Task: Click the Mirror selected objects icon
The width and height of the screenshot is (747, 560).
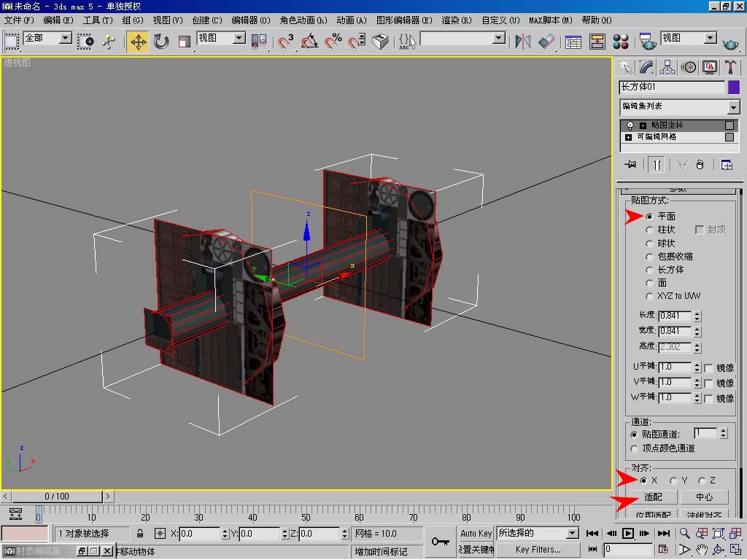Action: (522, 42)
